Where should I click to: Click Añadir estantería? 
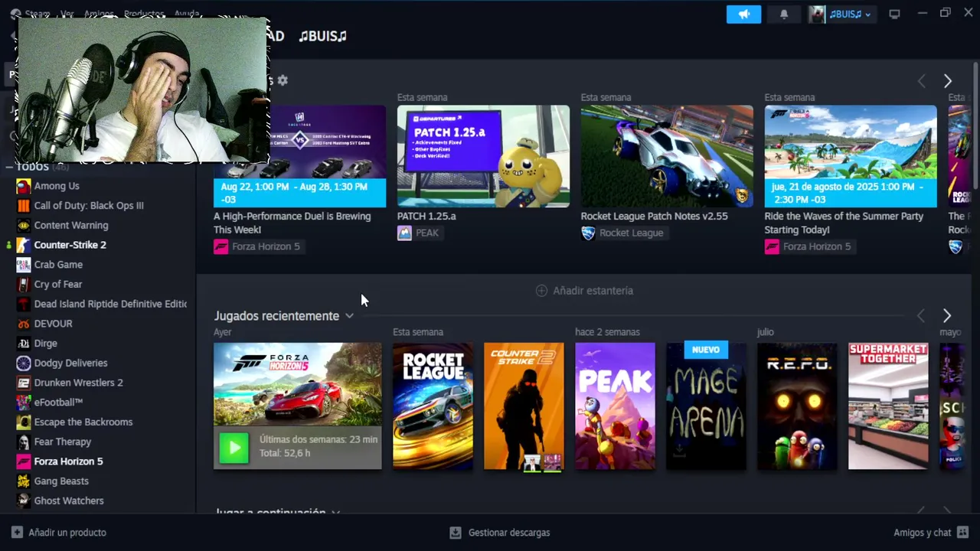point(584,291)
